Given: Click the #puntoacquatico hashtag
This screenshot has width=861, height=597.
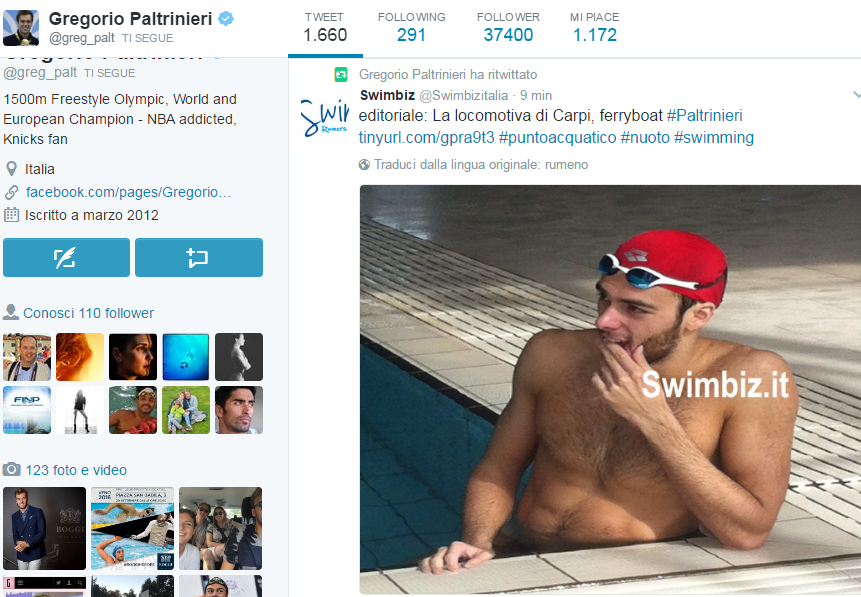Looking at the screenshot, I should click(557, 137).
